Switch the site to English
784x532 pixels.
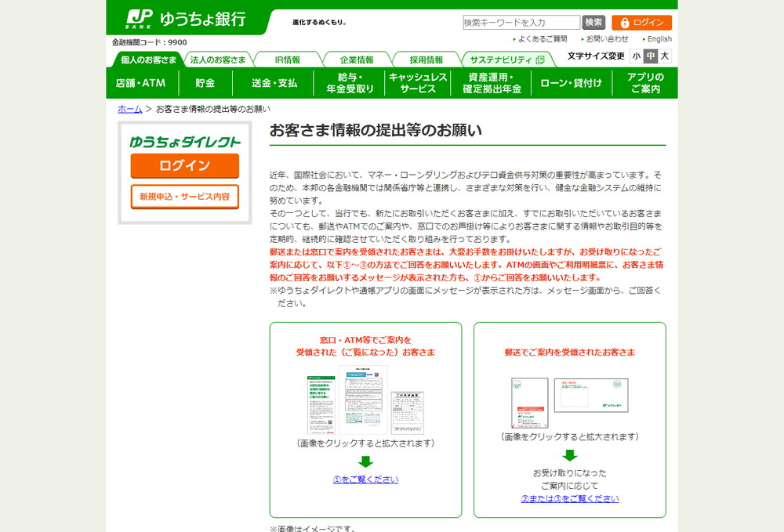point(659,39)
